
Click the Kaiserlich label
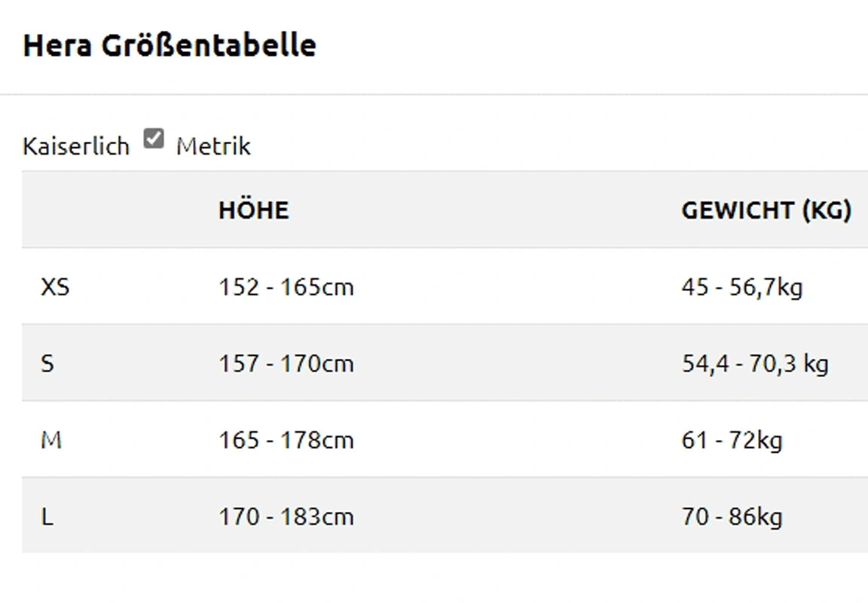click(76, 145)
